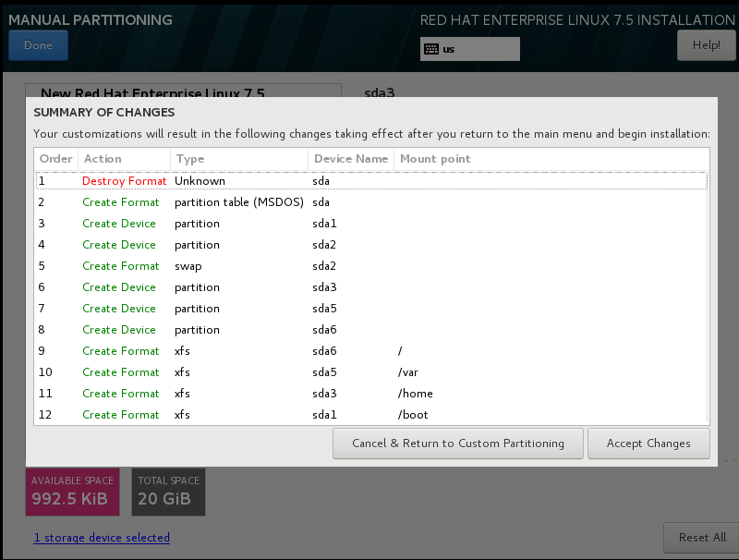Select the 'partition table (MSDOS)' row

372,202
